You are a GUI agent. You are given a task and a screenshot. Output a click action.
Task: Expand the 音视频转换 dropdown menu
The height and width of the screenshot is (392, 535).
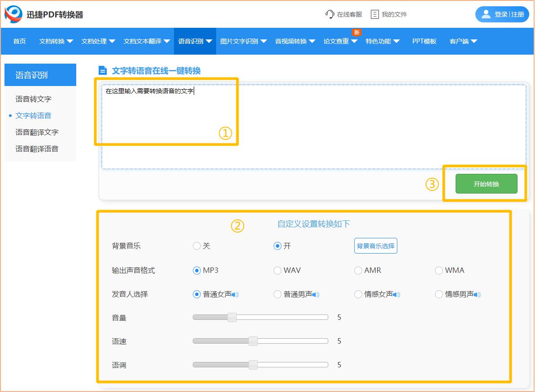pyautogui.click(x=294, y=40)
